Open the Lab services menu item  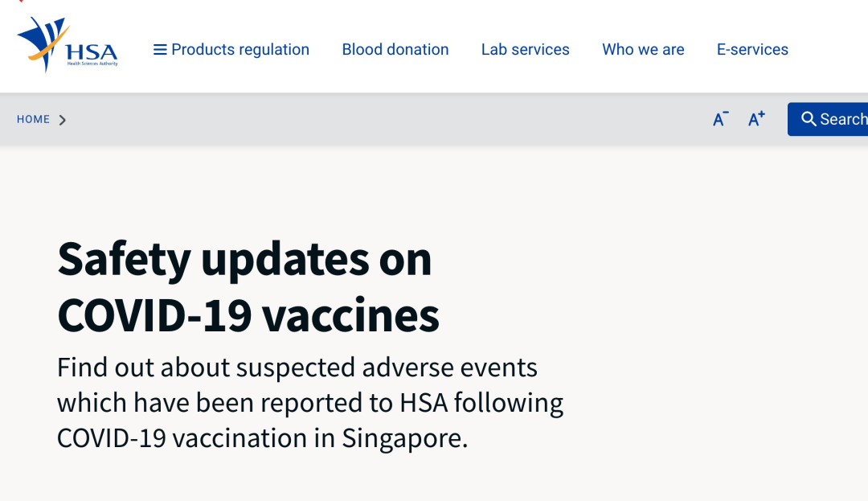(526, 49)
